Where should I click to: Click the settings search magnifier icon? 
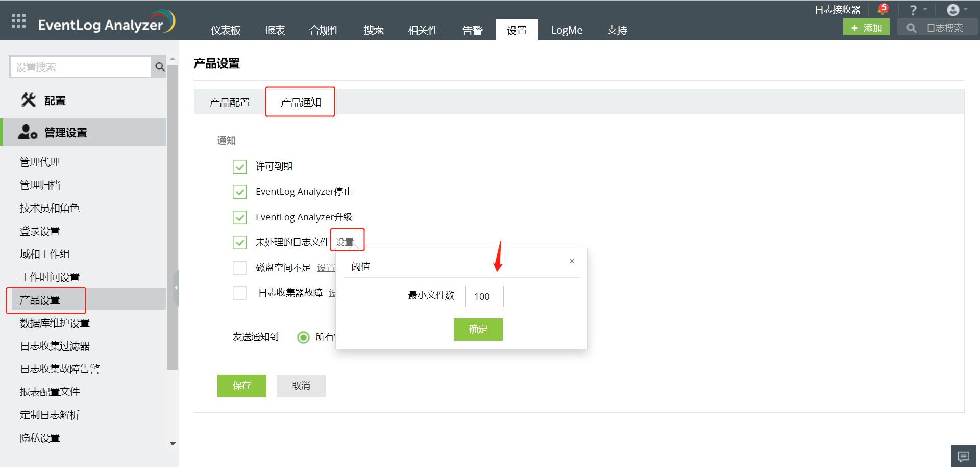click(x=160, y=67)
